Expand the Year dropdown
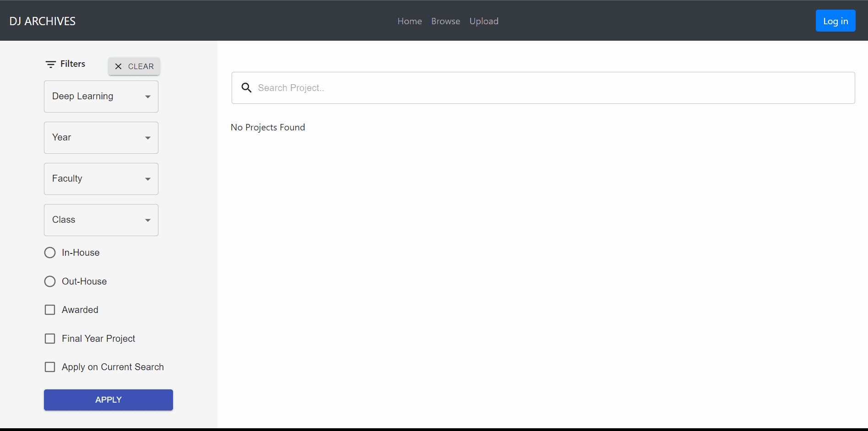Screen dimensions: 868x431 pyautogui.click(x=101, y=138)
